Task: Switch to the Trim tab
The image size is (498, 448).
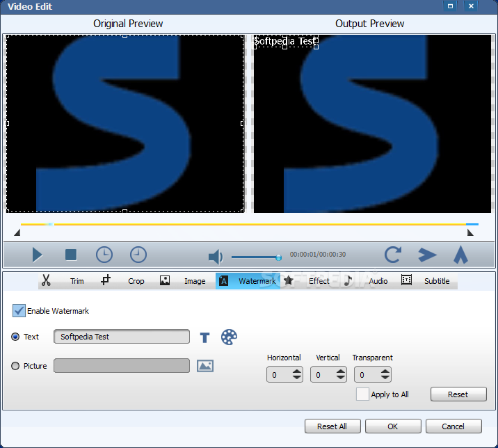Action: [77, 281]
